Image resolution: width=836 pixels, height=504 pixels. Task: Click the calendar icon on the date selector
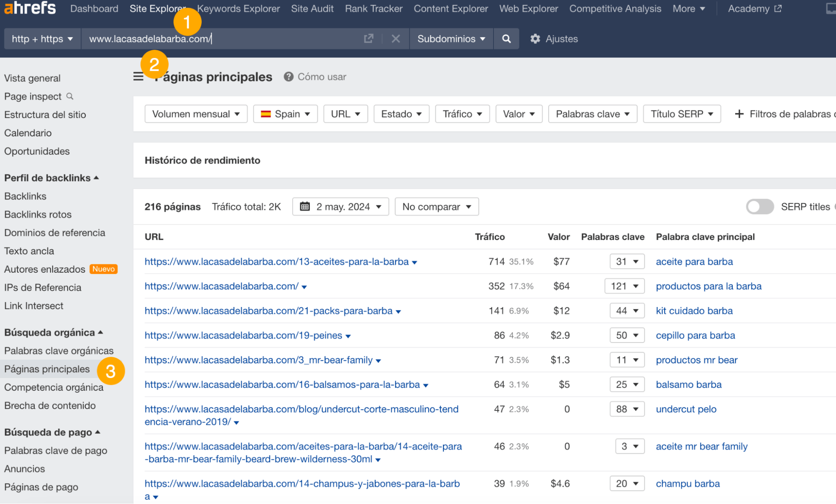(306, 206)
